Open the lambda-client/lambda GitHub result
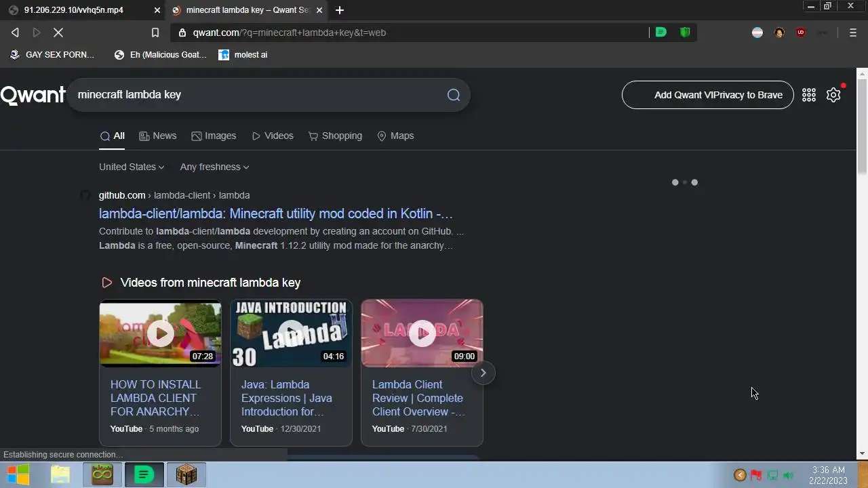 pos(276,213)
